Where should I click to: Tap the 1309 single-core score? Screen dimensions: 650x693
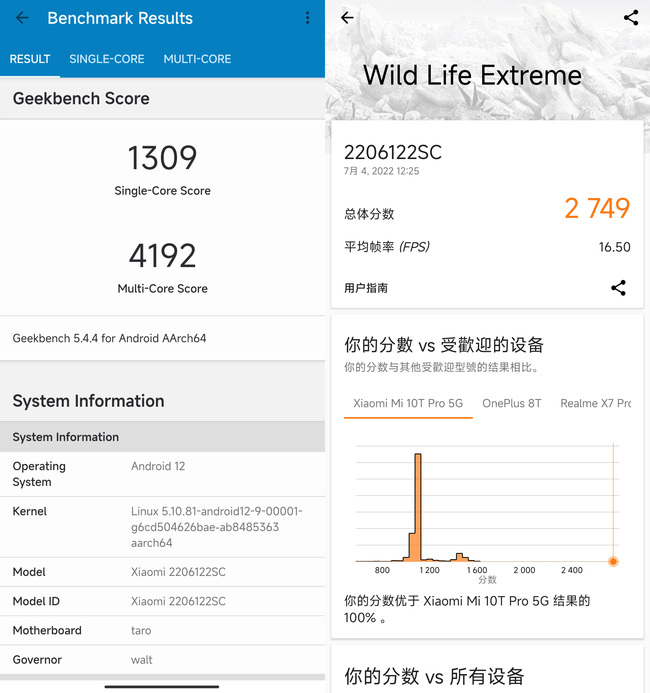[162, 158]
